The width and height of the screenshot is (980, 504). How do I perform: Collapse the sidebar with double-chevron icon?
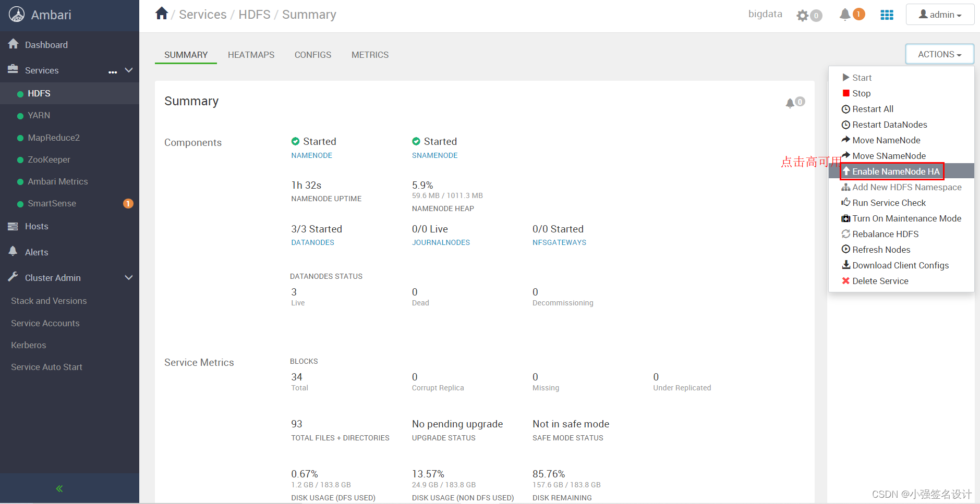pyautogui.click(x=59, y=488)
